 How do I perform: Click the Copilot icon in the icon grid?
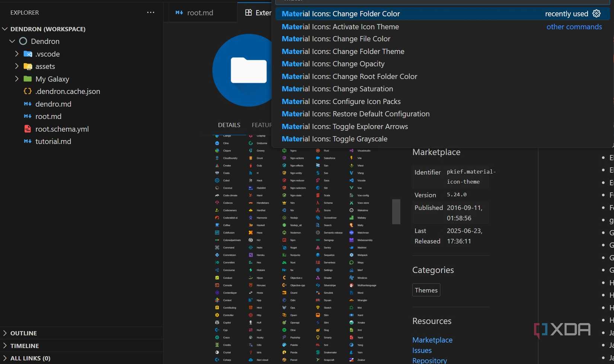[x=217, y=322]
